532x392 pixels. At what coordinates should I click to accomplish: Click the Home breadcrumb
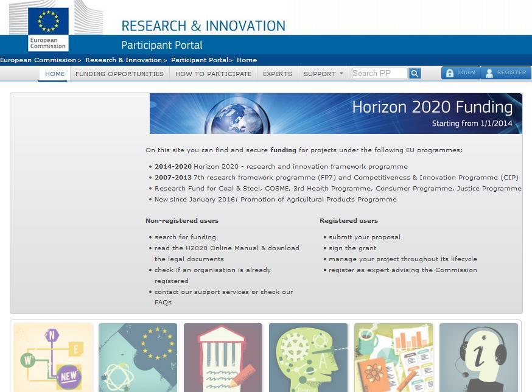tap(247, 60)
